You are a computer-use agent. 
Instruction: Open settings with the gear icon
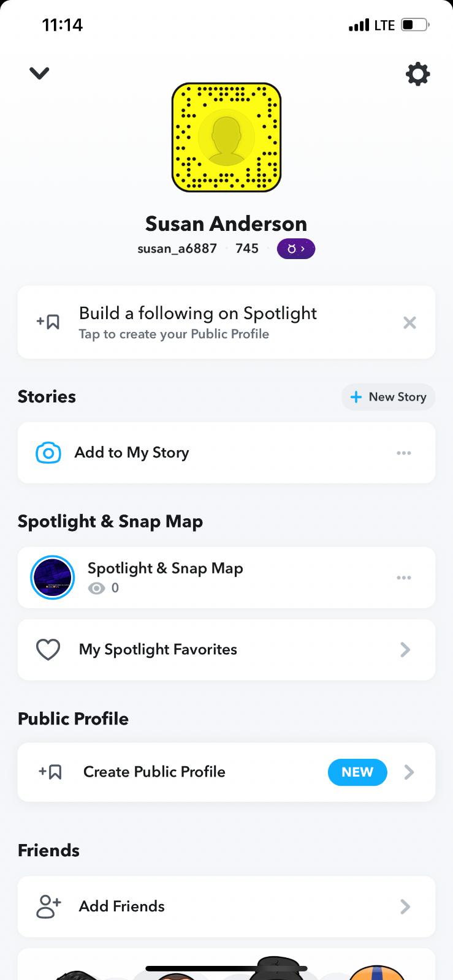point(417,74)
